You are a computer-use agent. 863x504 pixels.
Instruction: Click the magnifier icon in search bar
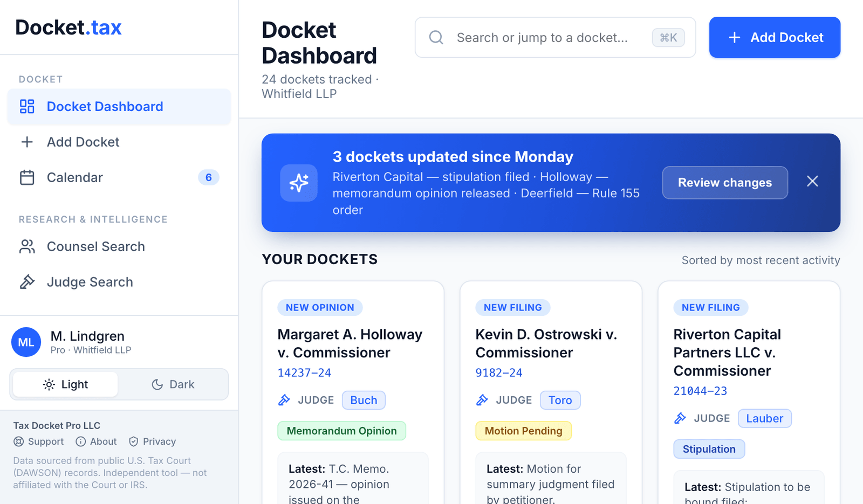[x=436, y=38]
